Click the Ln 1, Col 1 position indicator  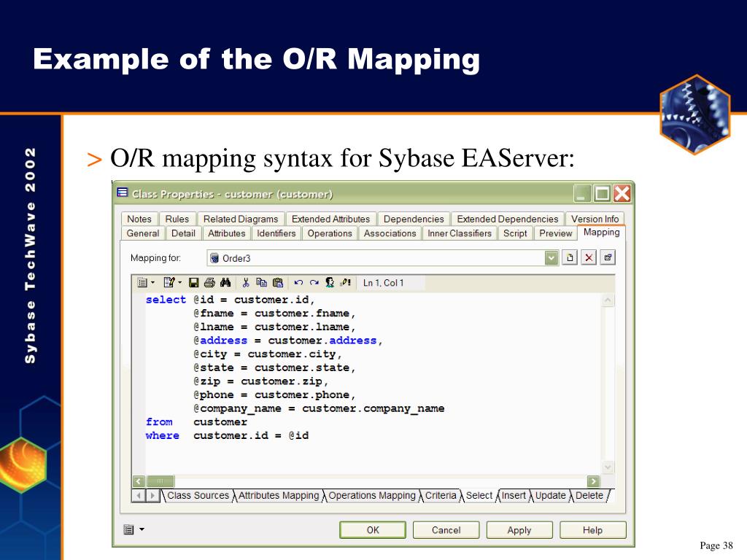tap(383, 283)
